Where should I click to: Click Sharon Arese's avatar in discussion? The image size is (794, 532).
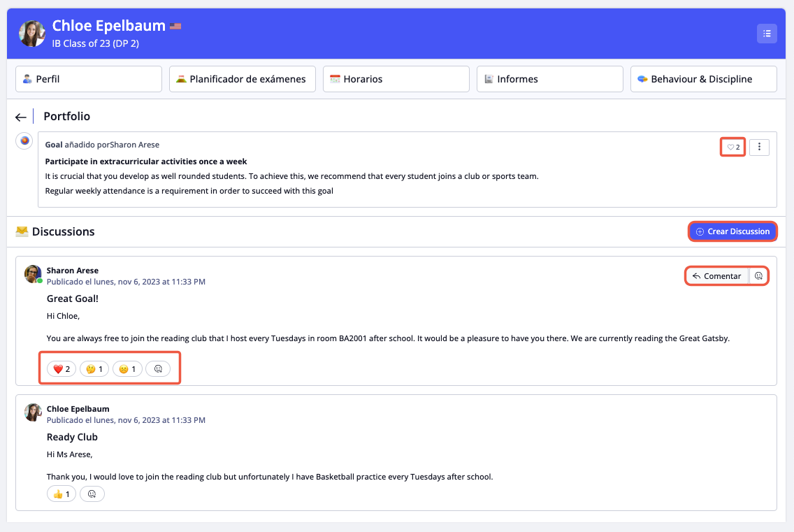pyautogui.click(x=33, y=274)
